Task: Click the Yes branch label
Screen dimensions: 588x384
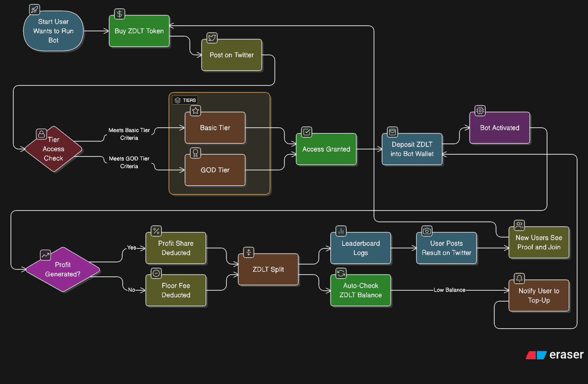Action: (132, 247)
